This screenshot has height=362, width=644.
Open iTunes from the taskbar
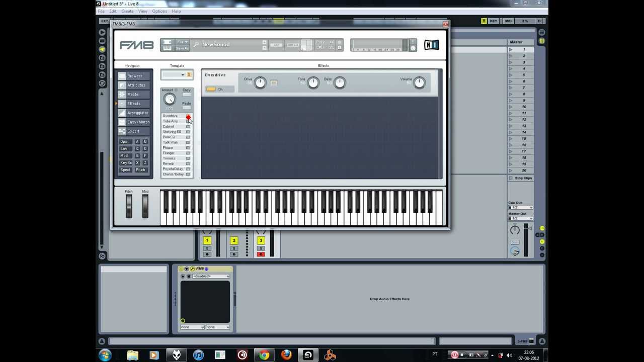(198, 355)
